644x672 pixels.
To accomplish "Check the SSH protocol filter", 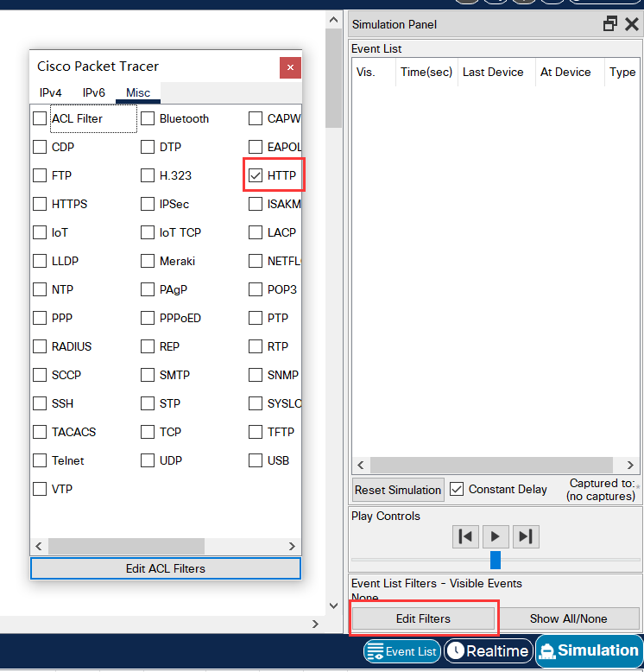I will click(40, 403).
